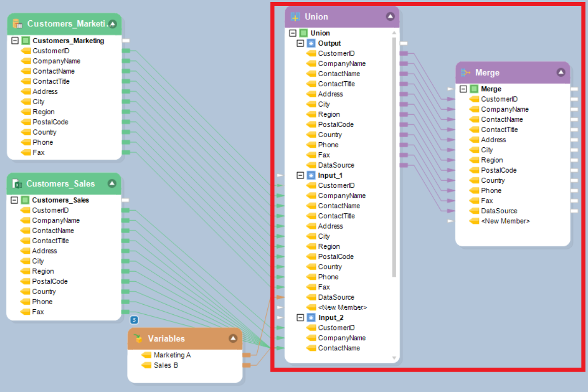Click the small S badge below Customers_Sales
Viewport: 588px width, 392px height.
pyautogui.click(x=134, y=319)
